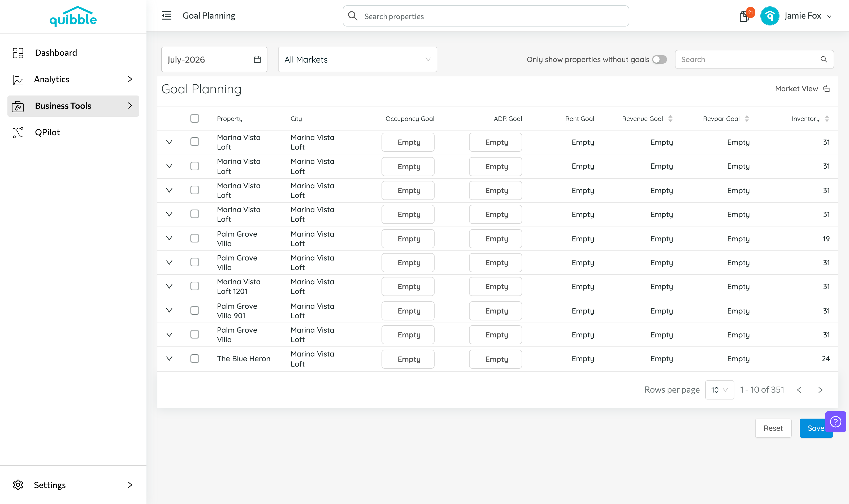
Task: Expand the Palm Grove Villa 901 row
Action: 169,310
